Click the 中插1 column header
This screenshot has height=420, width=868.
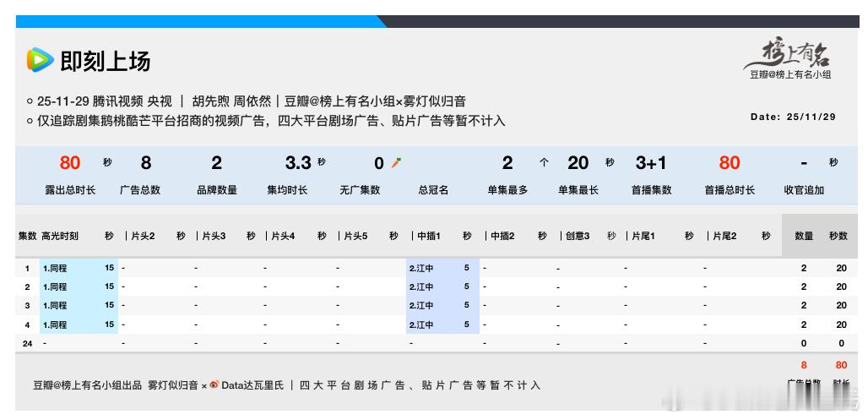pos(429,236)
